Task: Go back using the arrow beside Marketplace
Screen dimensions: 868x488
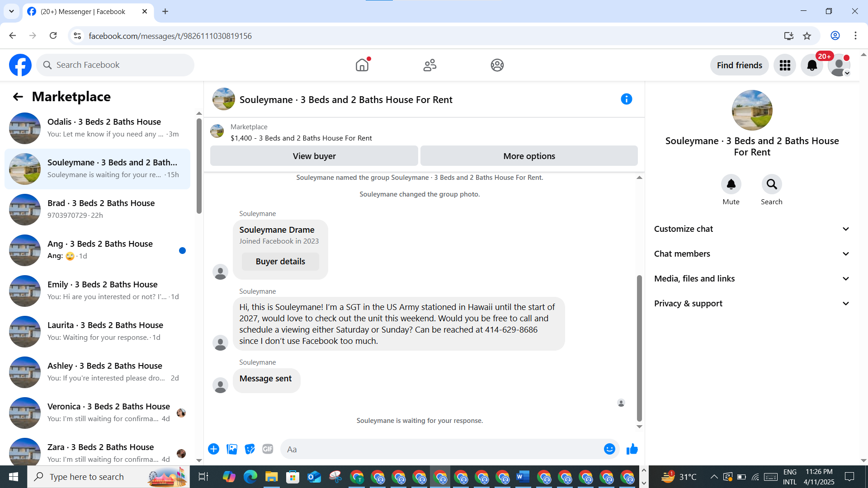Action: tap(18, 97)
